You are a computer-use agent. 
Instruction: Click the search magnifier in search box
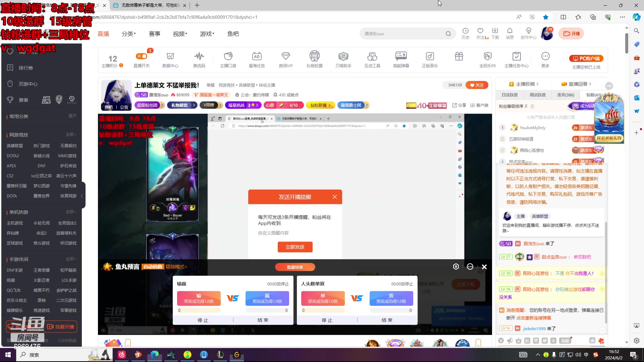point(448,34)
